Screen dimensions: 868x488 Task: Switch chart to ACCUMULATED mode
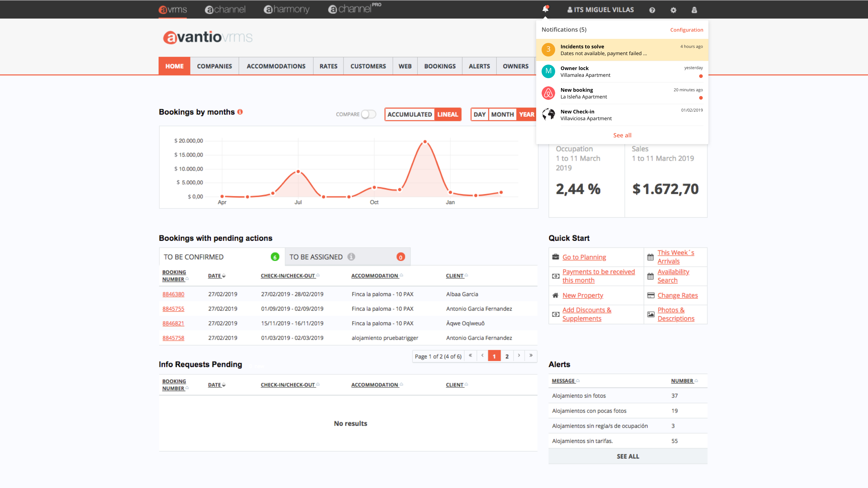coord(409,114)
